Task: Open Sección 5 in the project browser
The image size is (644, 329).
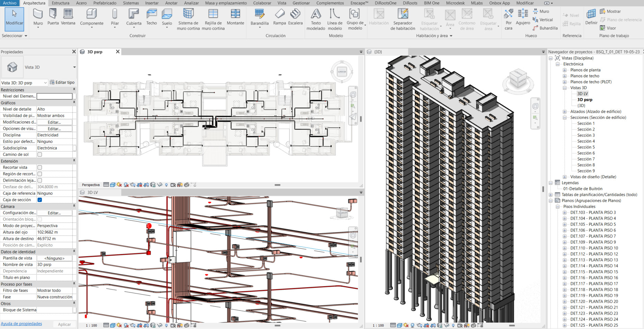Action: [x=586, y=147]
